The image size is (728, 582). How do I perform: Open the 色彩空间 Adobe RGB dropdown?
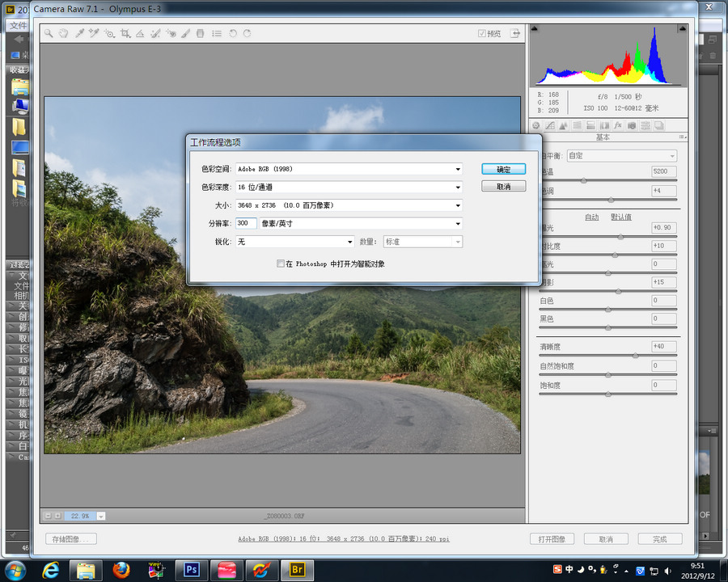tap(348, 169)
